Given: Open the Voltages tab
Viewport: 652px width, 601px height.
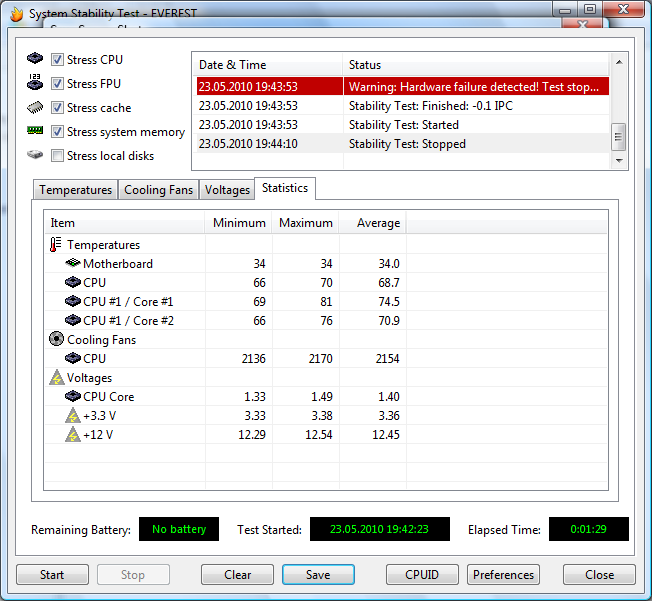Looking at the screenshot, I should [227, 190].
